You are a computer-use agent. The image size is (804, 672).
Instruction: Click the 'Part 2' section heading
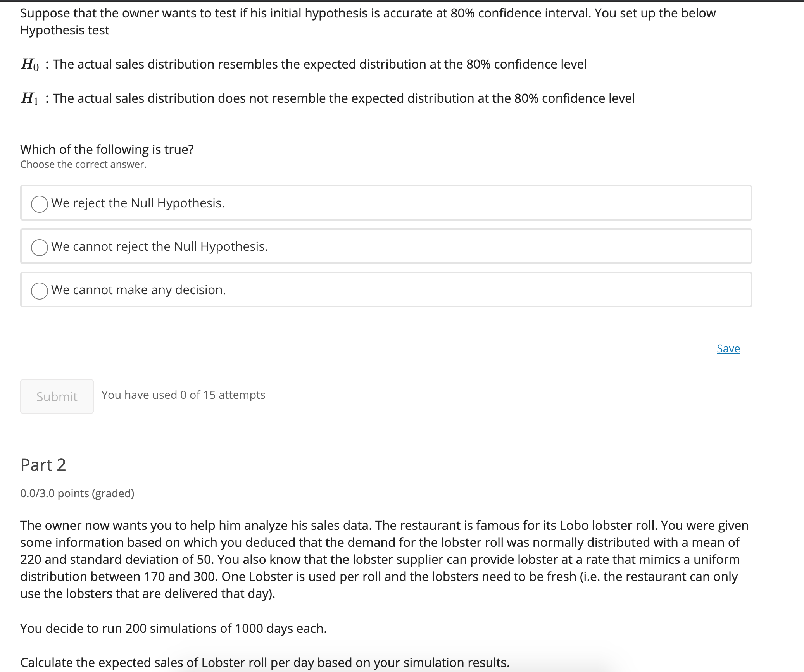pos(43,465)
